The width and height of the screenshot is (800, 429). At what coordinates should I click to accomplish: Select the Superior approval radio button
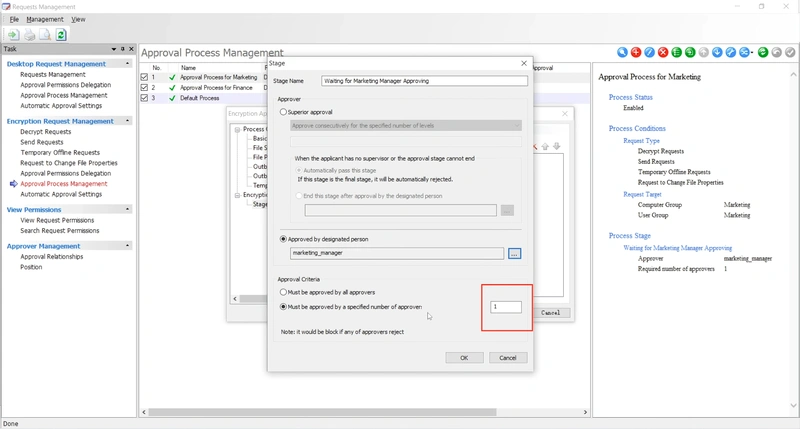[x=283, y=112]
